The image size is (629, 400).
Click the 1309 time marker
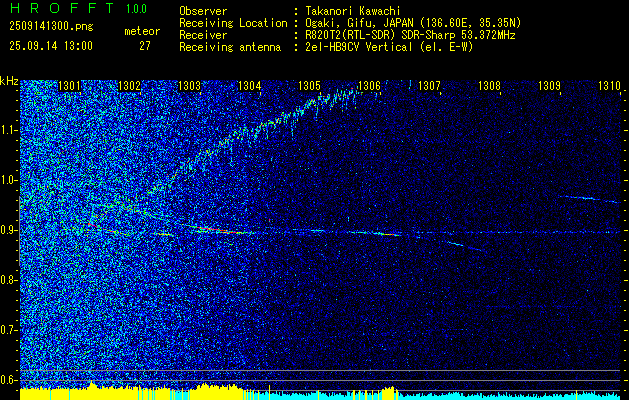pos(549,86)
